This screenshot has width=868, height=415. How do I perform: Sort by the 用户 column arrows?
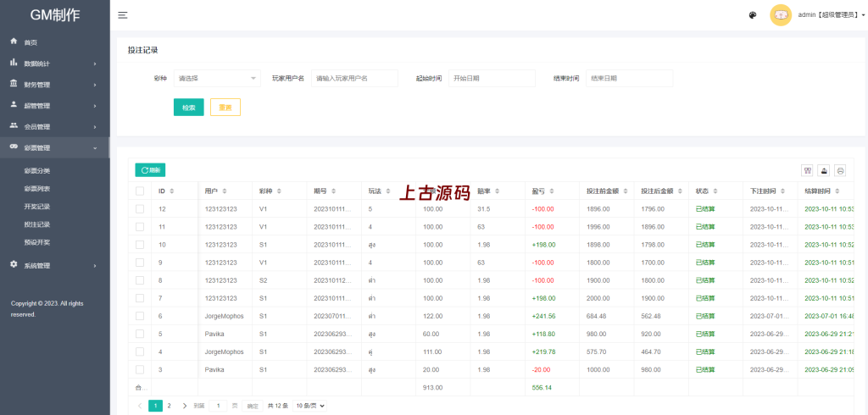pyautogui.click(x=224, y=191)
